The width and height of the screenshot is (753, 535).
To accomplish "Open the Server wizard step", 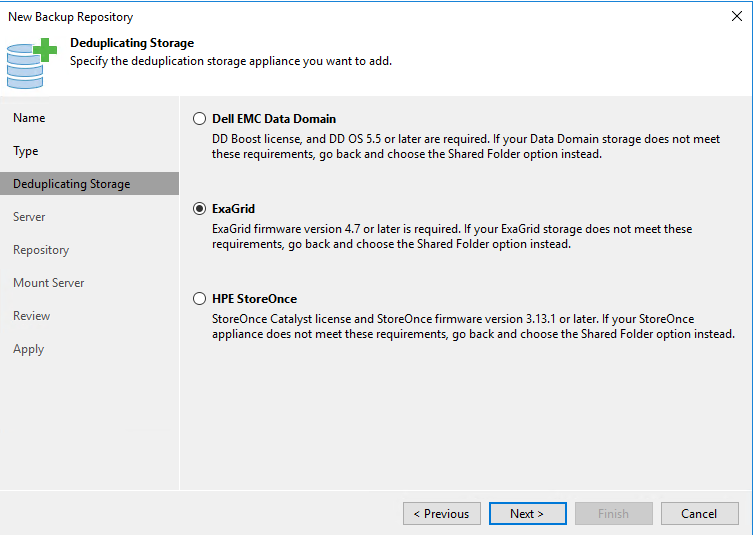I will [x=29, y=217].
